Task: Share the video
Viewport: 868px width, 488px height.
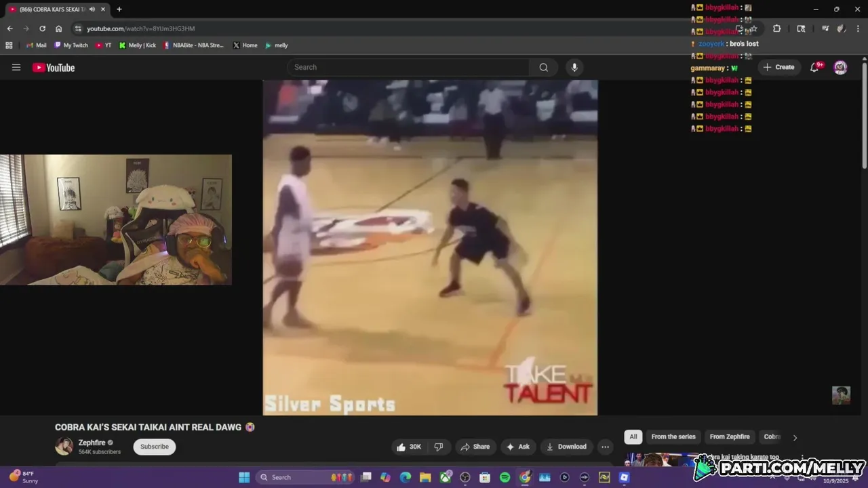Action: click(475, 447)
